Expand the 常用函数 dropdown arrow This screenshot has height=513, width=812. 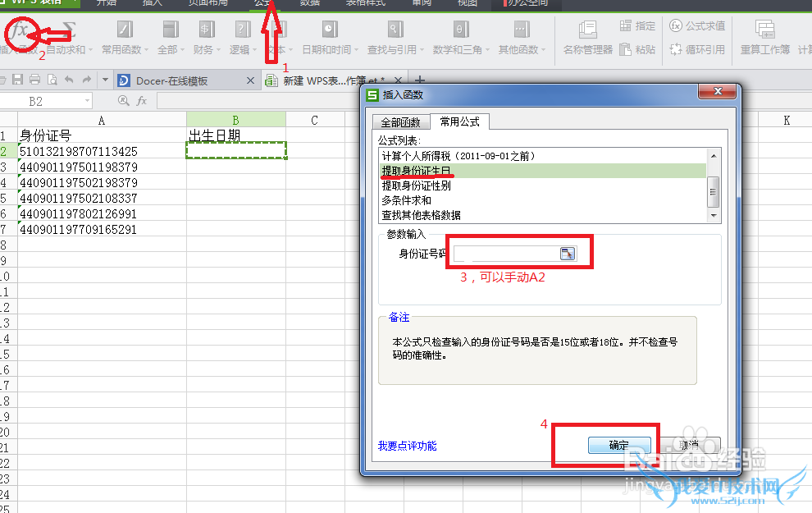tap(146, 50)
